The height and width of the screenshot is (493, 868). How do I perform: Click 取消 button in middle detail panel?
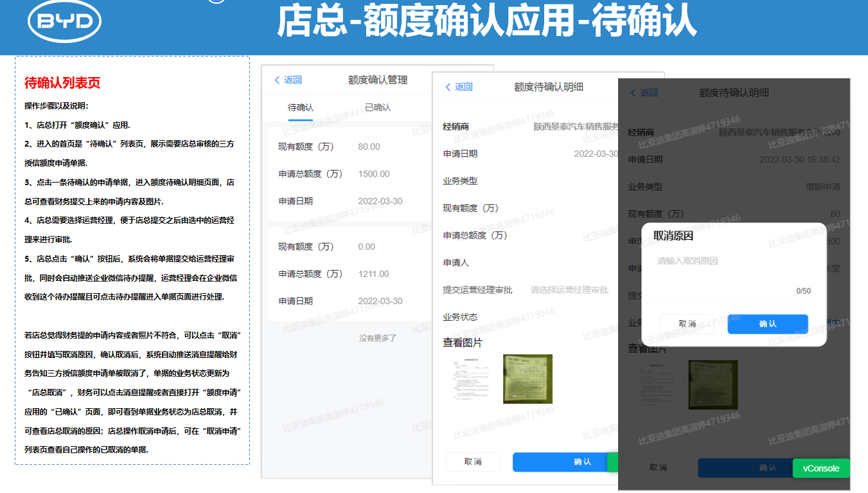473,462
